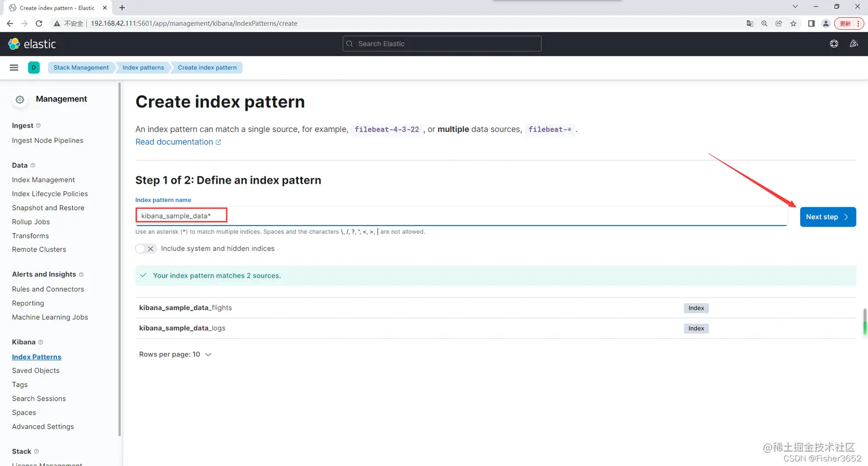Viewport: 868px width, 466px height.
Task: Open Rules and Connectors
Action: point(48,289)
